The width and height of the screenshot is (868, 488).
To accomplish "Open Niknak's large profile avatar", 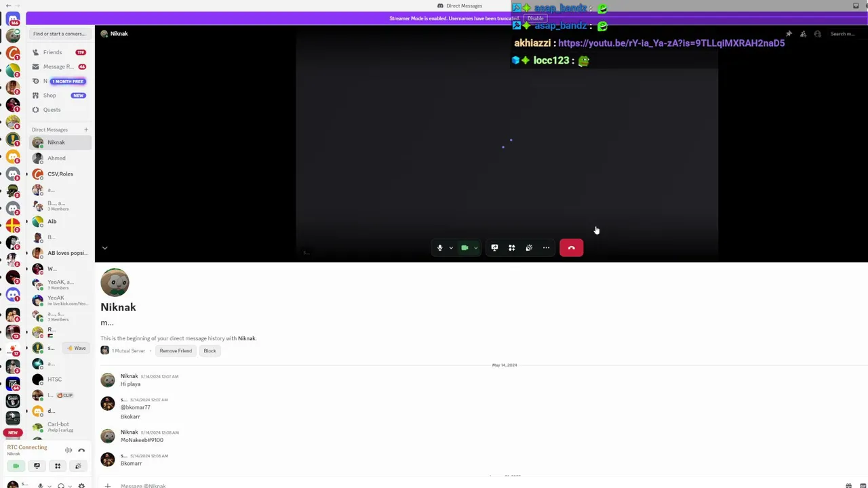I will click(x=115, y=283).
